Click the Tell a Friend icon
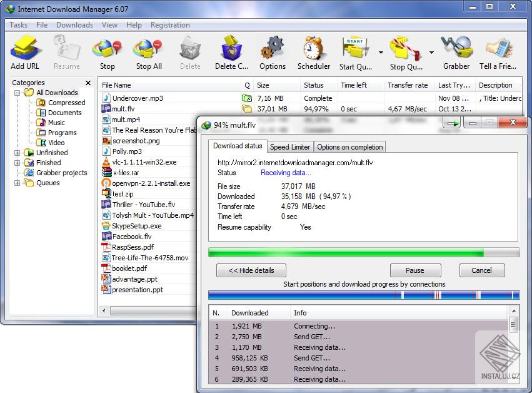This screenshot has height=393, width=532. [x=497, y=47]
